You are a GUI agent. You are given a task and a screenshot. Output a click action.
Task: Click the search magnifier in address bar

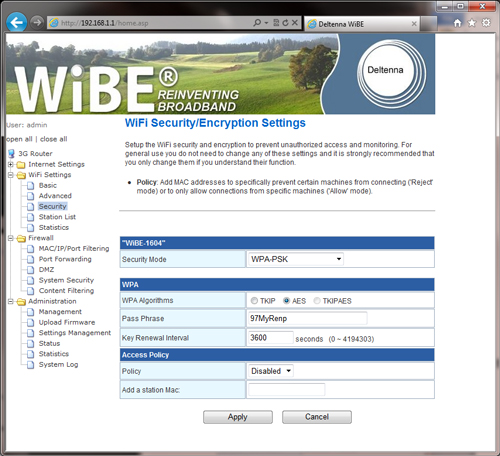pos(257,23)
